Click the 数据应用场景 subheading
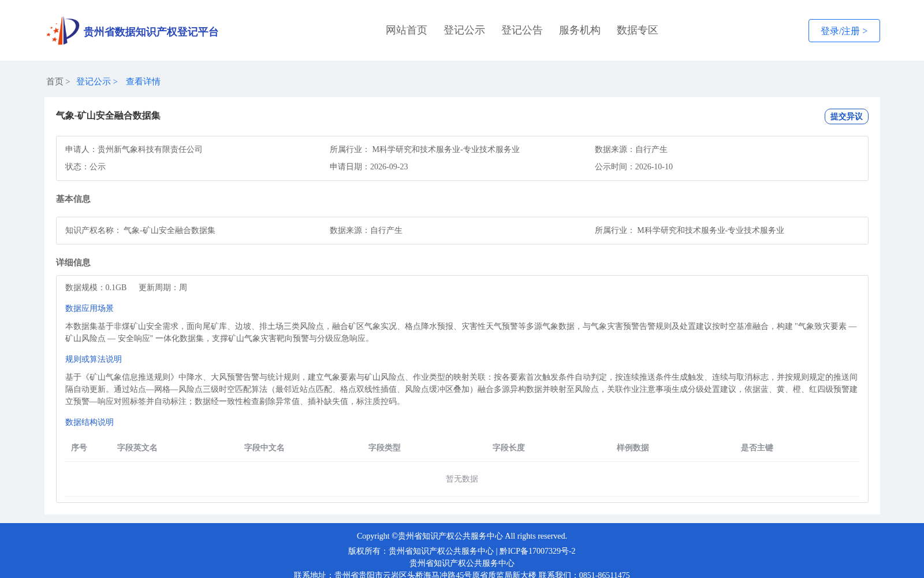Screen dimensions: 924x578 (90, 308)
